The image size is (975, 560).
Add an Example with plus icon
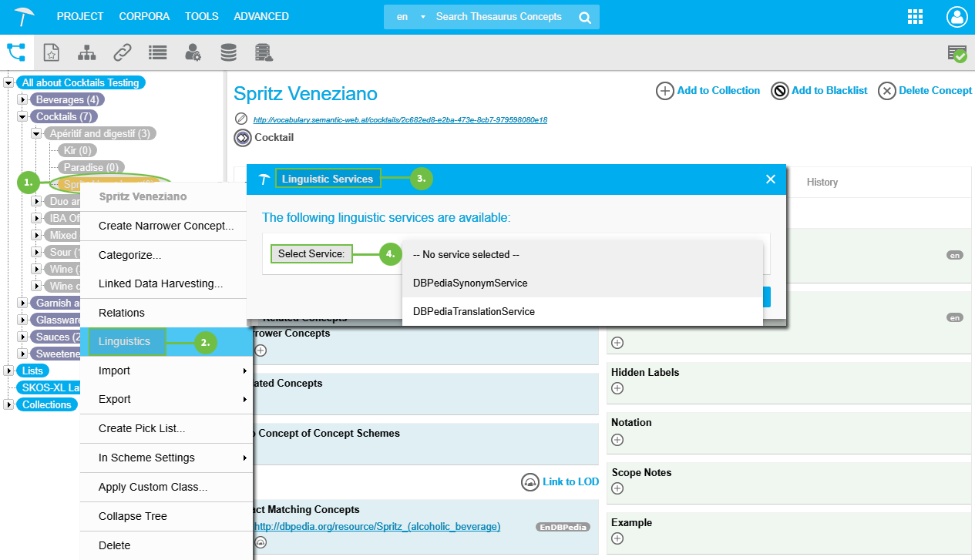pos(617,538)
